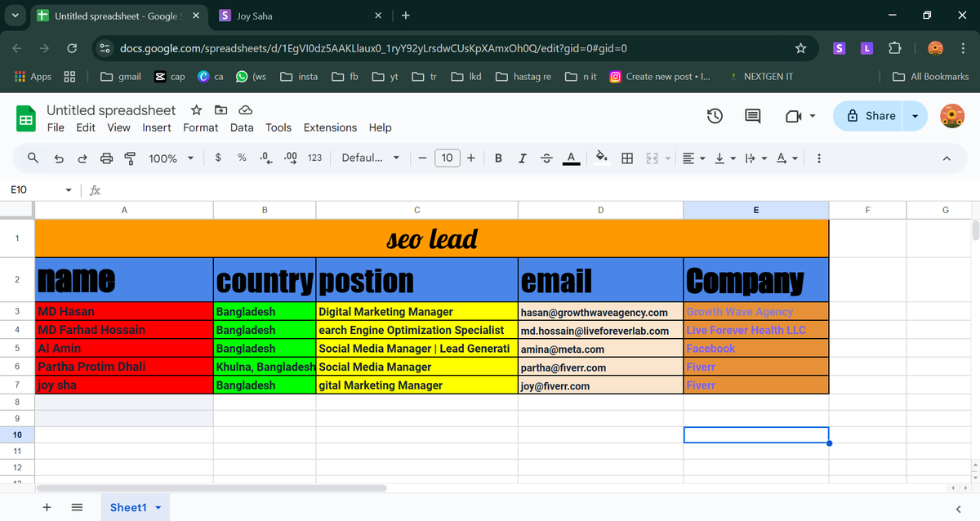This screenshot has height=521, width=980.
Task: Format selection as percent
Action: pyautogui.click(x=243, y=158)
